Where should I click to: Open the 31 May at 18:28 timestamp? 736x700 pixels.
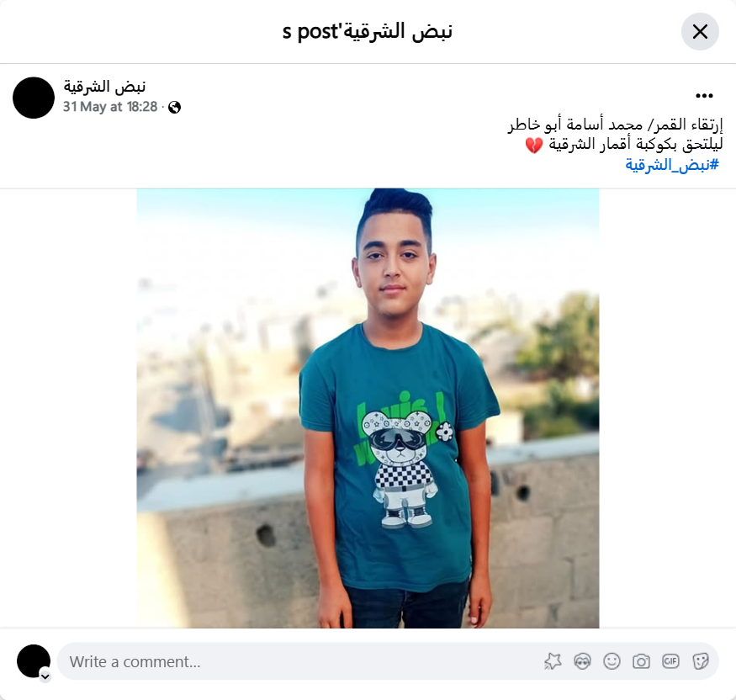tap(110, 107)
